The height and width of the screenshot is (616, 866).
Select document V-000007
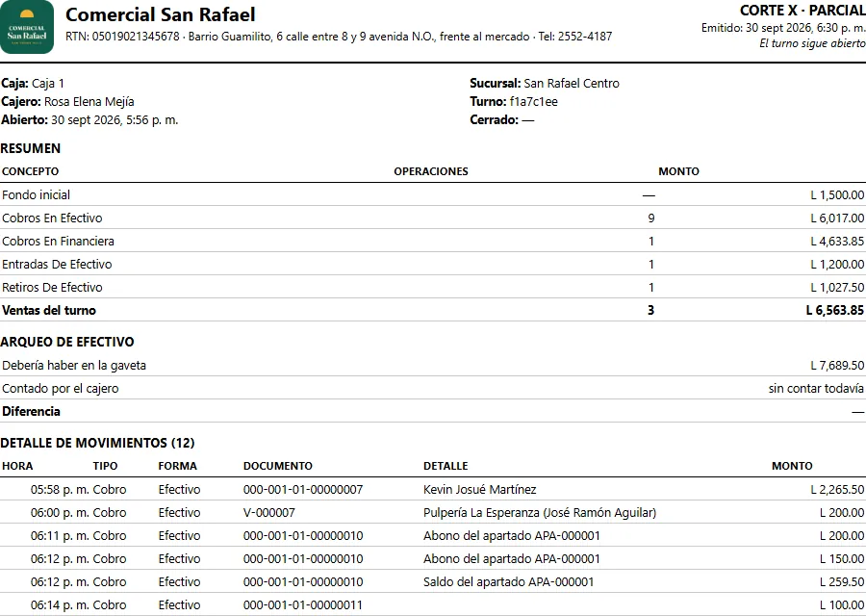tap(269, 513)
